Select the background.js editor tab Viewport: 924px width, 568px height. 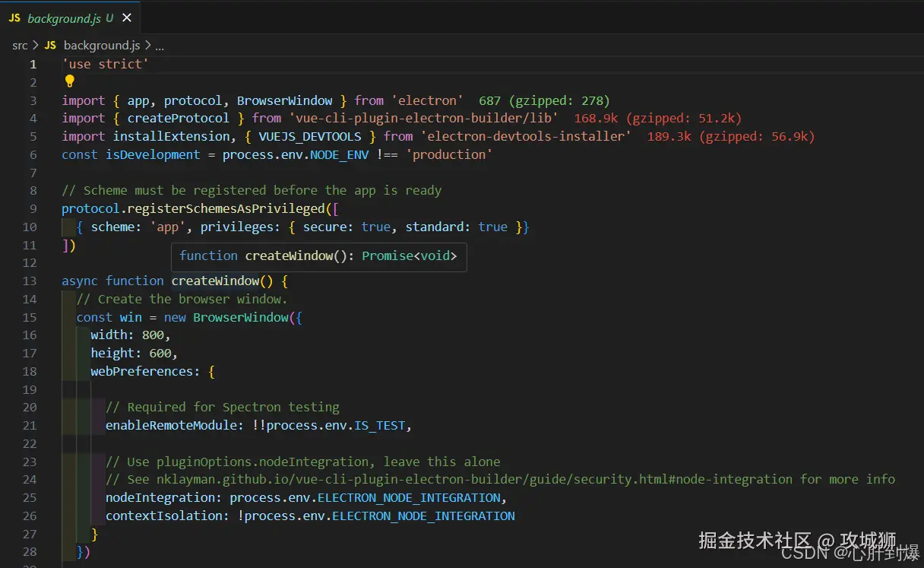pos(70,17)
